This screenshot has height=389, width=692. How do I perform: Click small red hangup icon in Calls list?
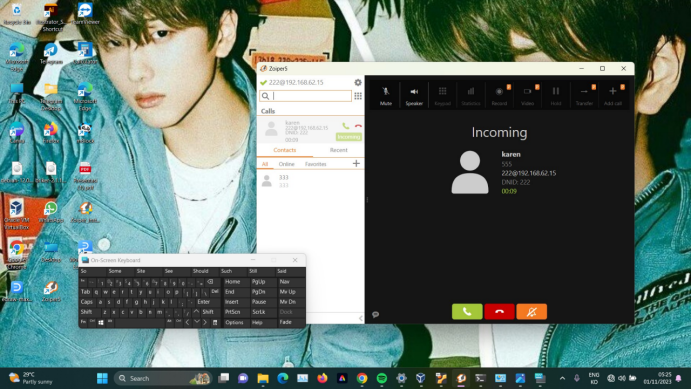click(358, 126)
